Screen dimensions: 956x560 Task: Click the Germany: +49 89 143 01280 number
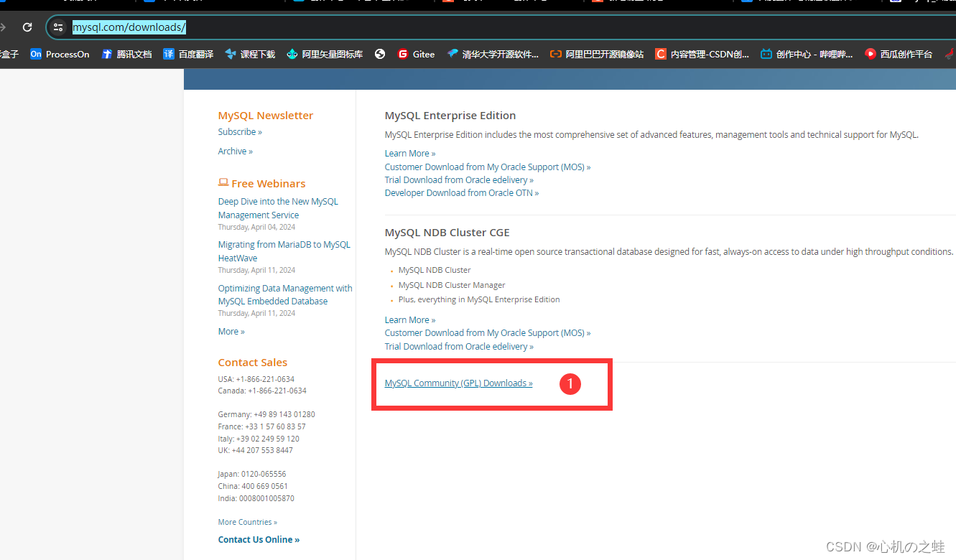coord(266,414)
